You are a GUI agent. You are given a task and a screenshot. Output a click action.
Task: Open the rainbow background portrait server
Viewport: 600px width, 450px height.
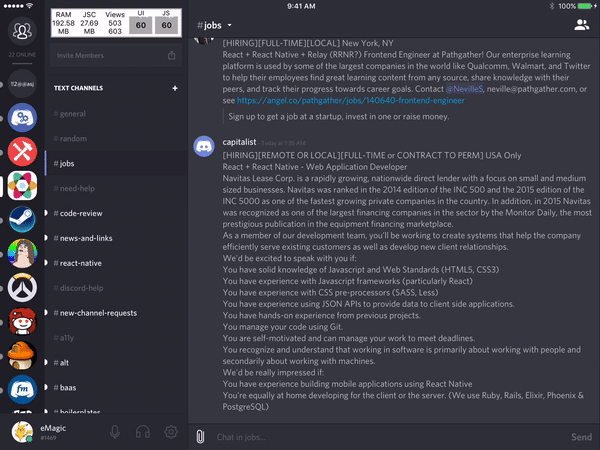[x=22, y=253]
